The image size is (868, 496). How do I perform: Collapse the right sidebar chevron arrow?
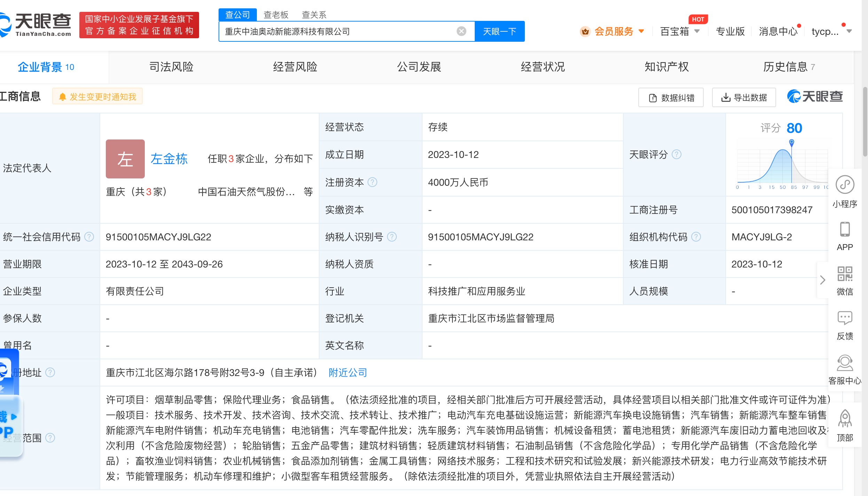click(x=822, y=280)
